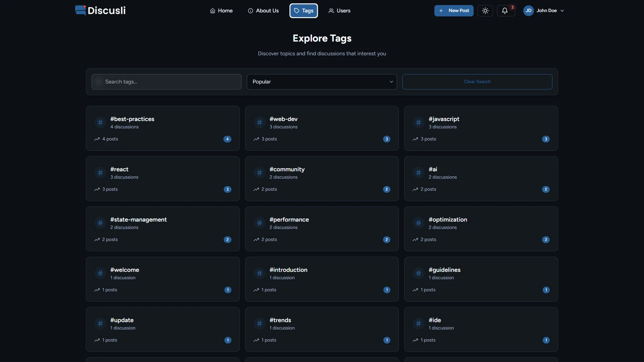This screenshot has width=644, height=362.
Task: Click the hash icon of #web-dev
Action: [x=259, y=123]
